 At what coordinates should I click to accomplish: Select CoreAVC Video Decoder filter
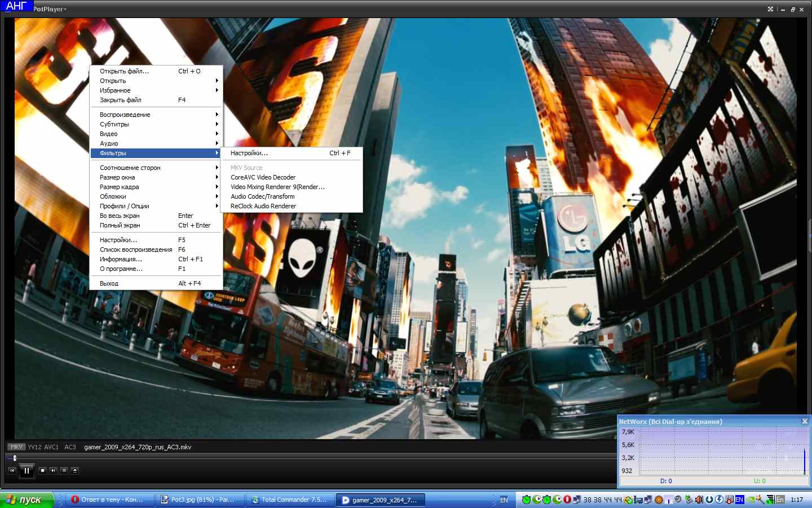[x=263, y=177]
